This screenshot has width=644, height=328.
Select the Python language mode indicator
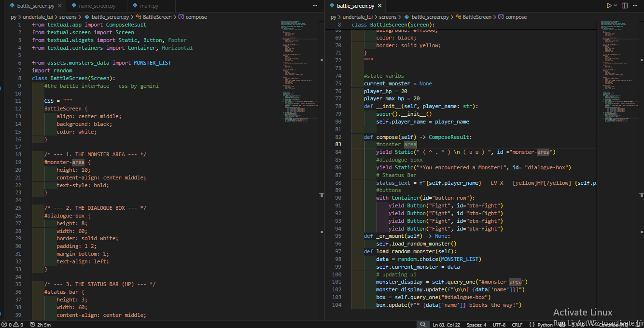click(545, 325)
